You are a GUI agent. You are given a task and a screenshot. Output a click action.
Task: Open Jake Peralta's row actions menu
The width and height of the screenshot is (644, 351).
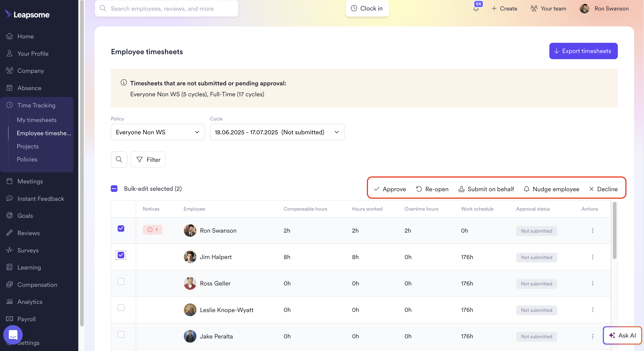coord(593,336)
